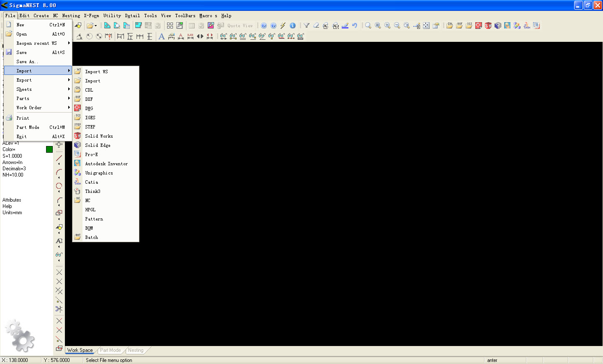Click Print in File menu
The image size is (603, 364).
click(x=38, y=118)
